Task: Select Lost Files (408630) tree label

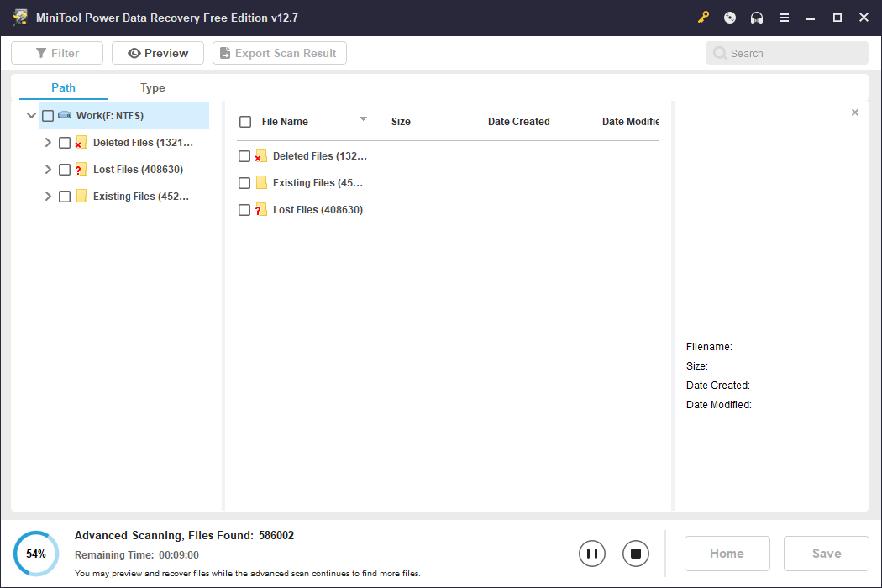Action: point(139,170)
